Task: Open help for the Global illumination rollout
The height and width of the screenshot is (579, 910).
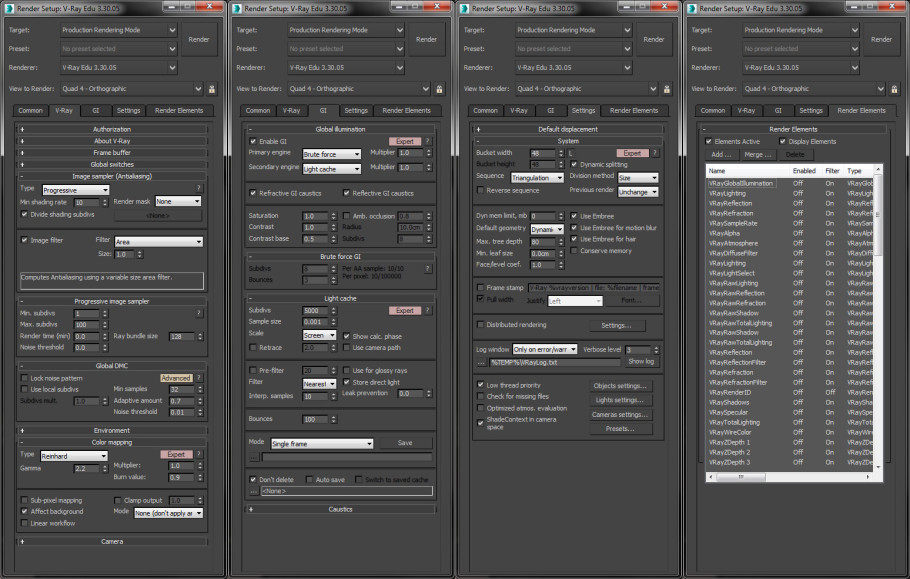Action: (427, 141)
